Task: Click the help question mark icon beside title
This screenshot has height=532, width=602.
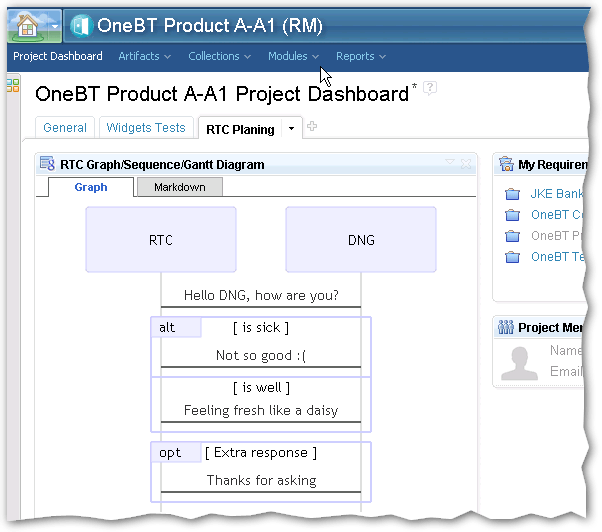Action: 430,88
